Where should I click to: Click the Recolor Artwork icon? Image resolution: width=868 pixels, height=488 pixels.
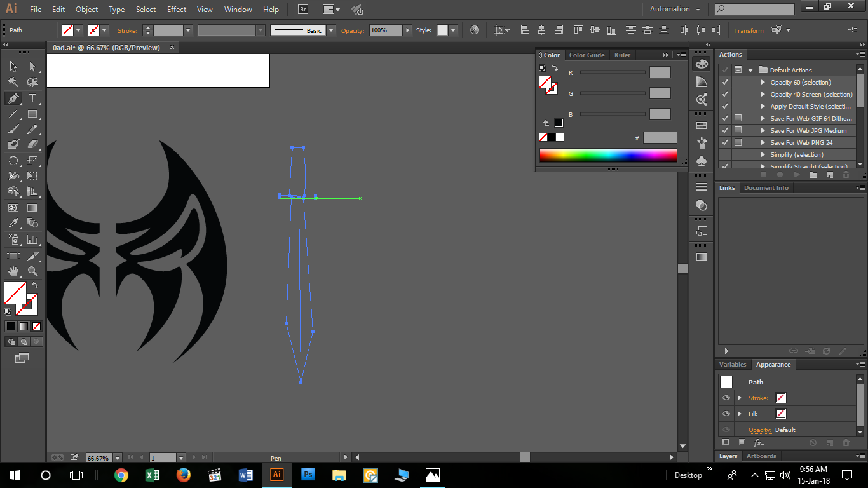475,30
